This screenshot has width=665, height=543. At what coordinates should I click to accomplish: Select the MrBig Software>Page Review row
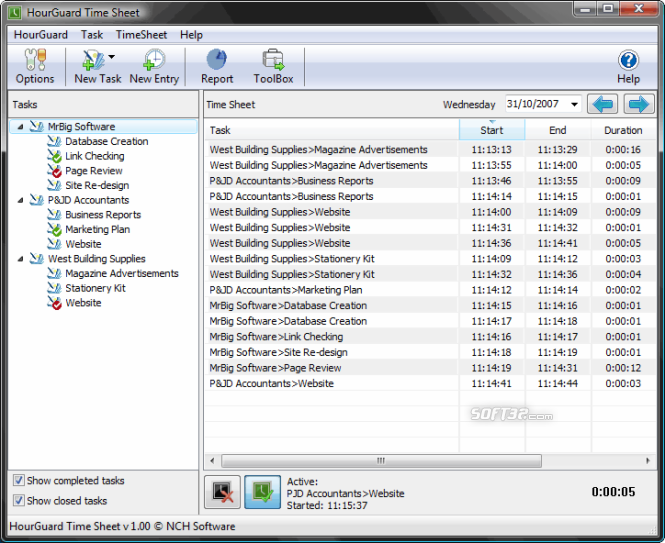click(430, 368)
